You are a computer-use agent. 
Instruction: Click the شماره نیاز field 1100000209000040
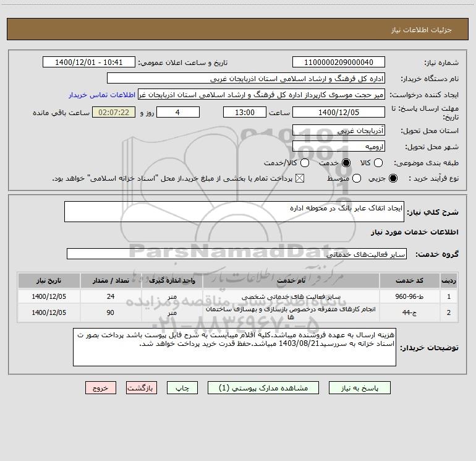click(x=339, y=62)
